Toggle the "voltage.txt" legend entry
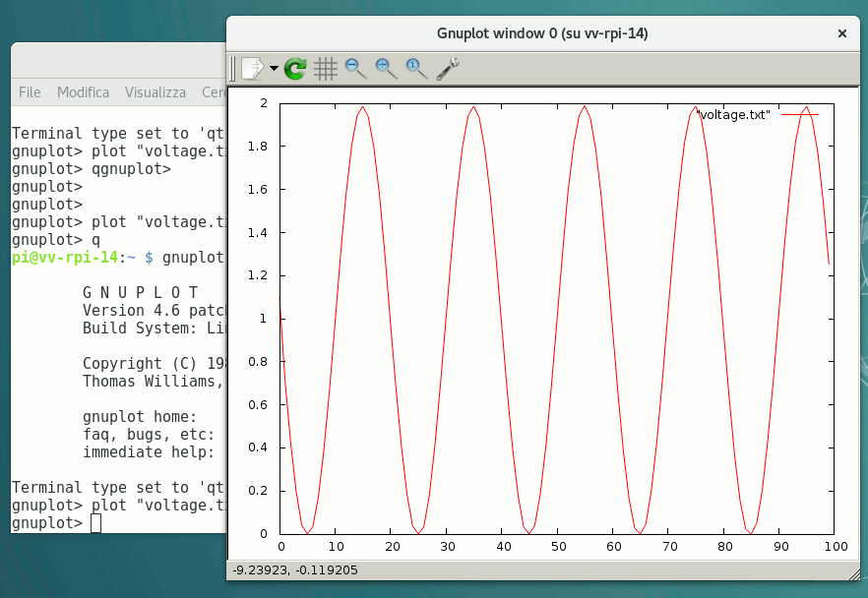This screenshot has width=868, height=598. point(733,115)
